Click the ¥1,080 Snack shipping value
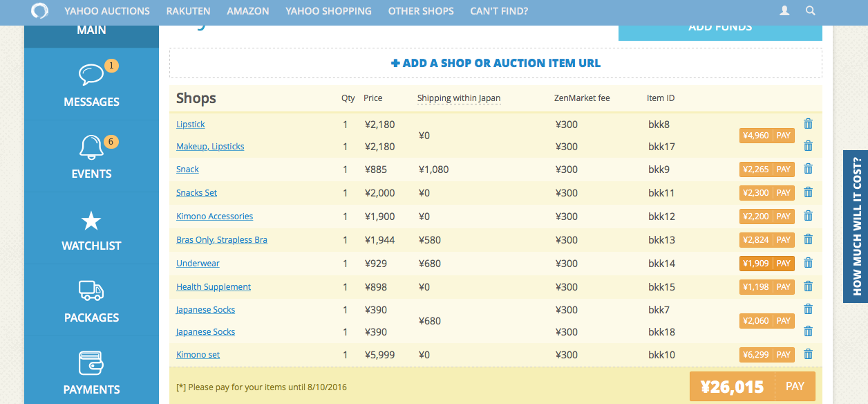 coord(434,169)
